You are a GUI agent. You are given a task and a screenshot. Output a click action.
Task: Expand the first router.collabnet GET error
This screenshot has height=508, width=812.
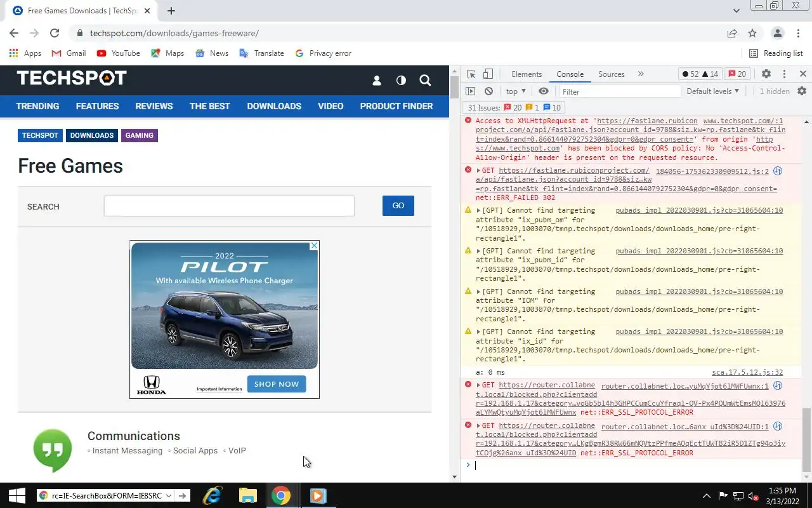(479, 385)
